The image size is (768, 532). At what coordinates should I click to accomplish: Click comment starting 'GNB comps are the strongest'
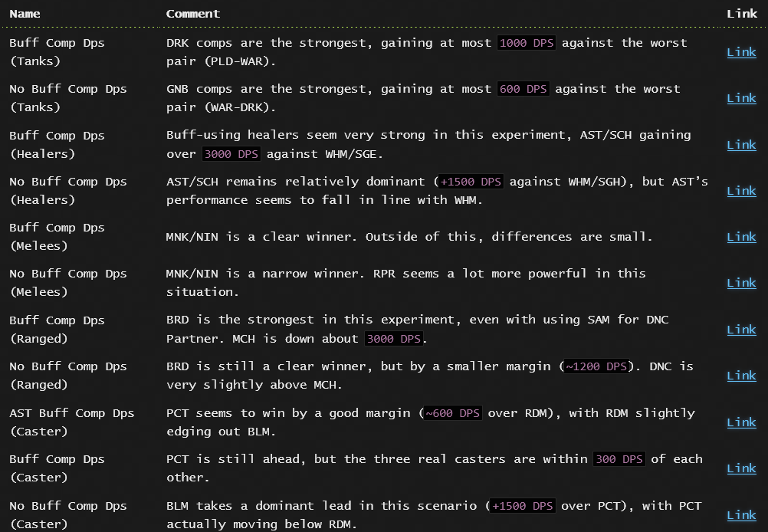coord(423,98)
